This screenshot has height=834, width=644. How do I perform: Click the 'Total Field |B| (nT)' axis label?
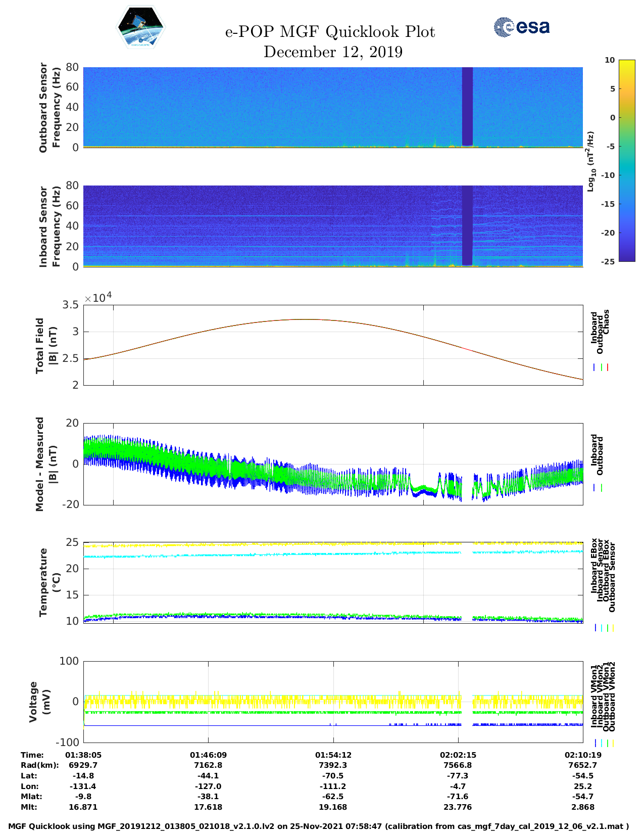click(46, 346)
